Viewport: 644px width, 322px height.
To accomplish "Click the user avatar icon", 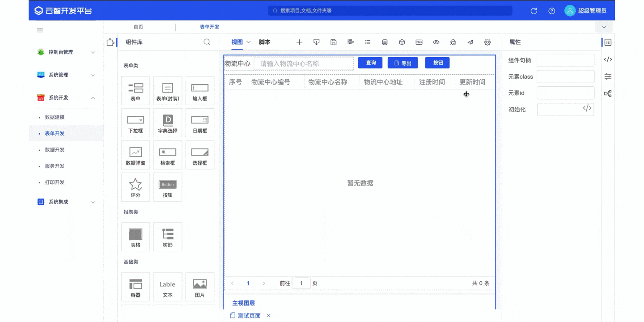I will click(570, 11).
